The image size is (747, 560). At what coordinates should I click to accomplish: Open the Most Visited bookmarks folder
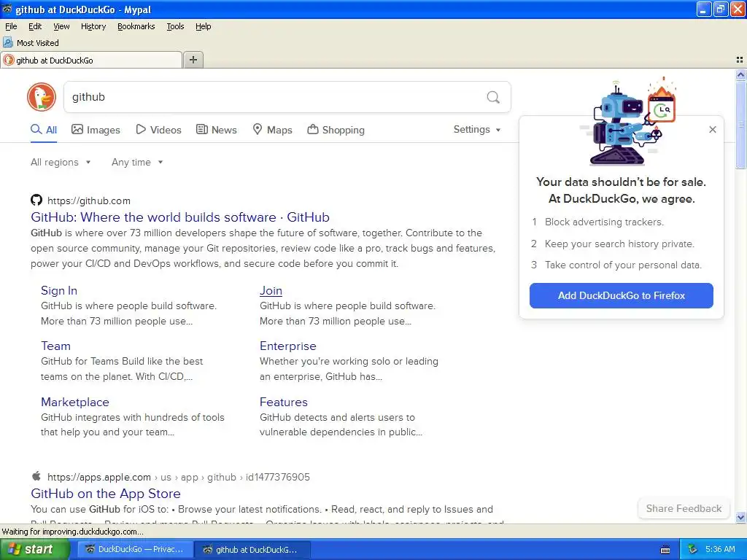tap(31, 43)
